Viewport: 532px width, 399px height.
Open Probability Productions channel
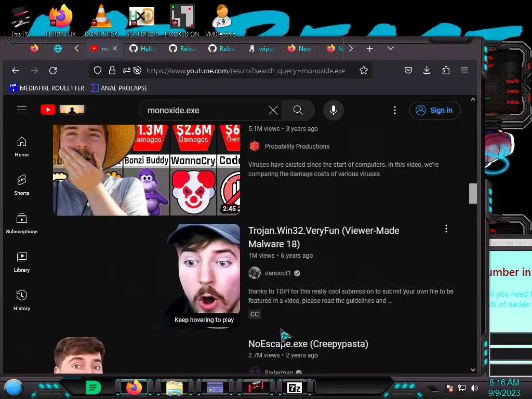(297, 146)
